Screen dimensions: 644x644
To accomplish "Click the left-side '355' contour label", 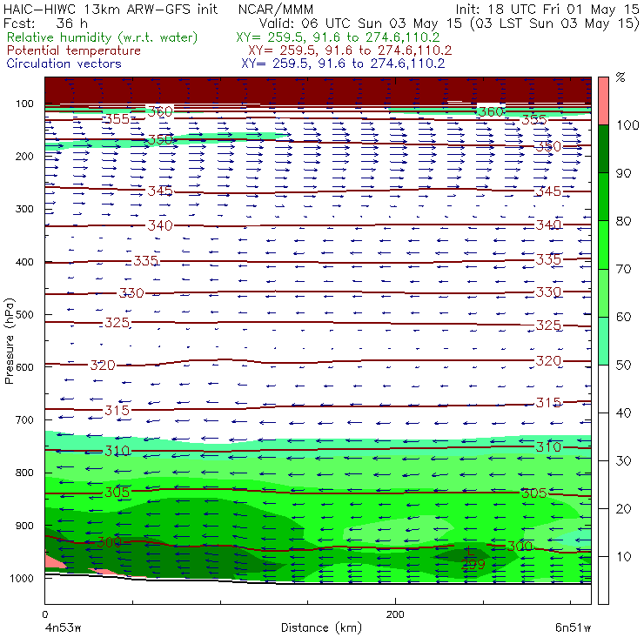I will pyautogui.click(x=117, y=119).
